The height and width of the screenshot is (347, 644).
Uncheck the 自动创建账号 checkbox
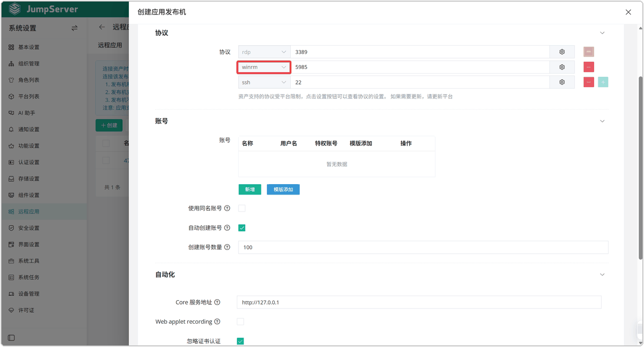[242, 228]
